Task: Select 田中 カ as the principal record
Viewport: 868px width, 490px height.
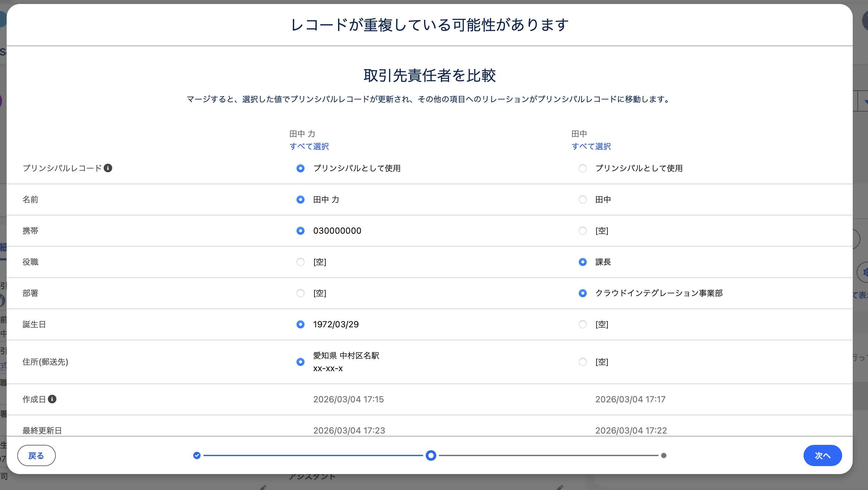Action: coord(300,168)
